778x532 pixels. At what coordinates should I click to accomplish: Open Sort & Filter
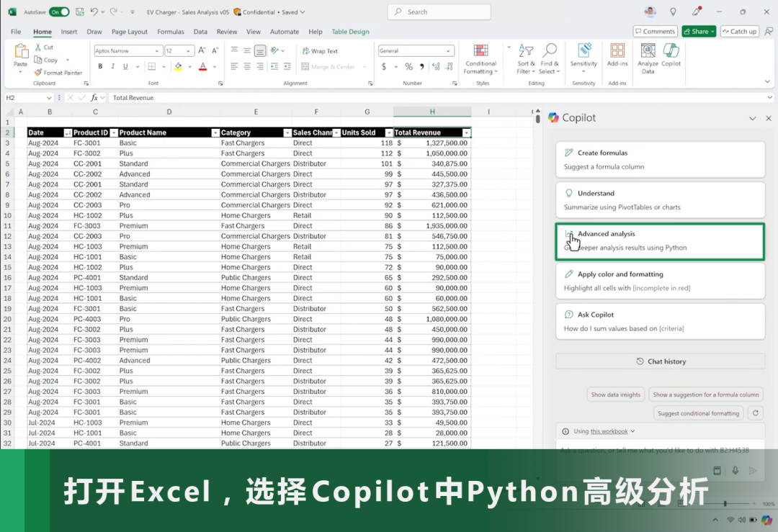coord(526,59)
